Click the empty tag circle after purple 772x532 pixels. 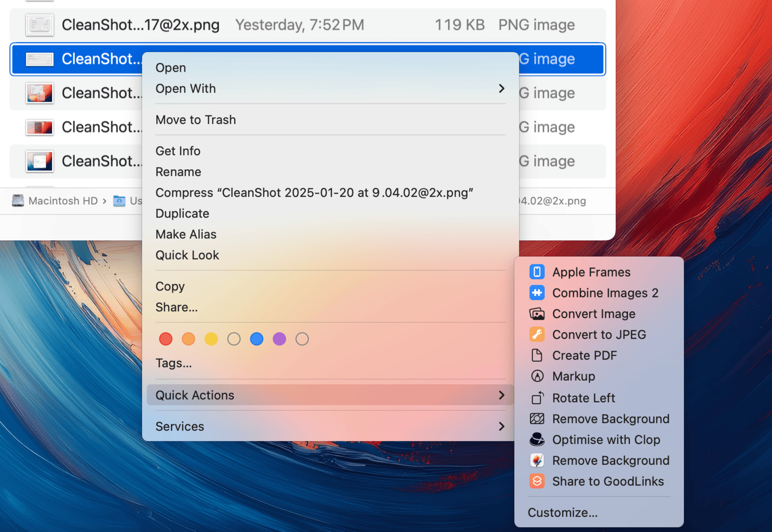(x=302, y=339)
